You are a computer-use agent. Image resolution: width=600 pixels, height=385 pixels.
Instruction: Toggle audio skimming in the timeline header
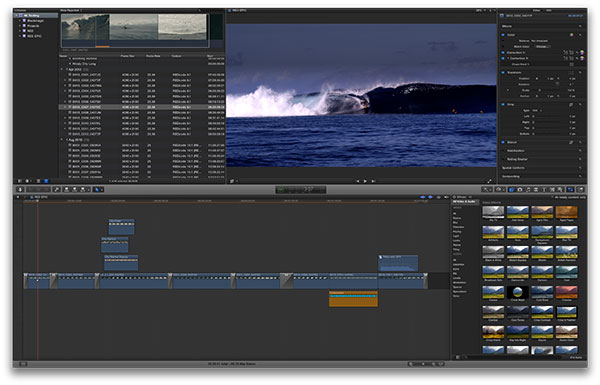430,197
